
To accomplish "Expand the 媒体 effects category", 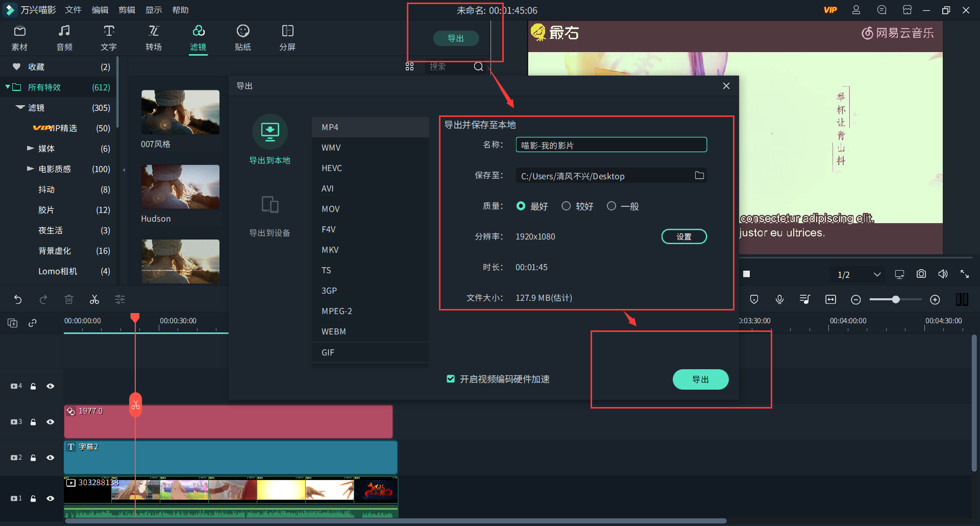I will coord(31,148).
